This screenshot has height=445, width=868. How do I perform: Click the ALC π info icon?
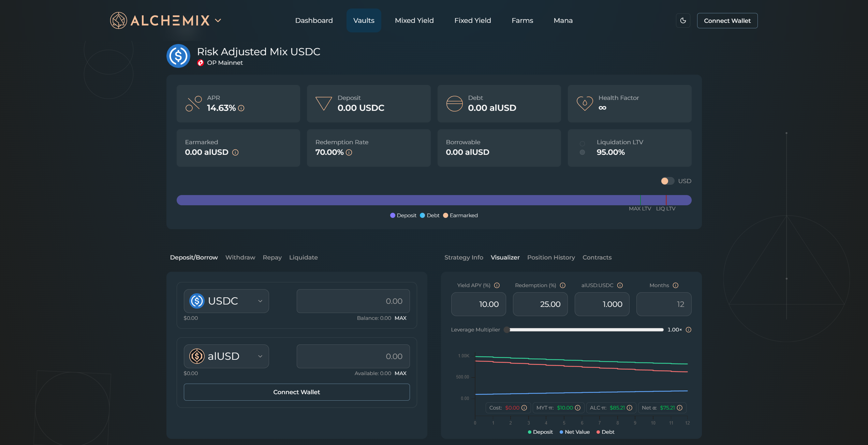[x=630, y=408]
